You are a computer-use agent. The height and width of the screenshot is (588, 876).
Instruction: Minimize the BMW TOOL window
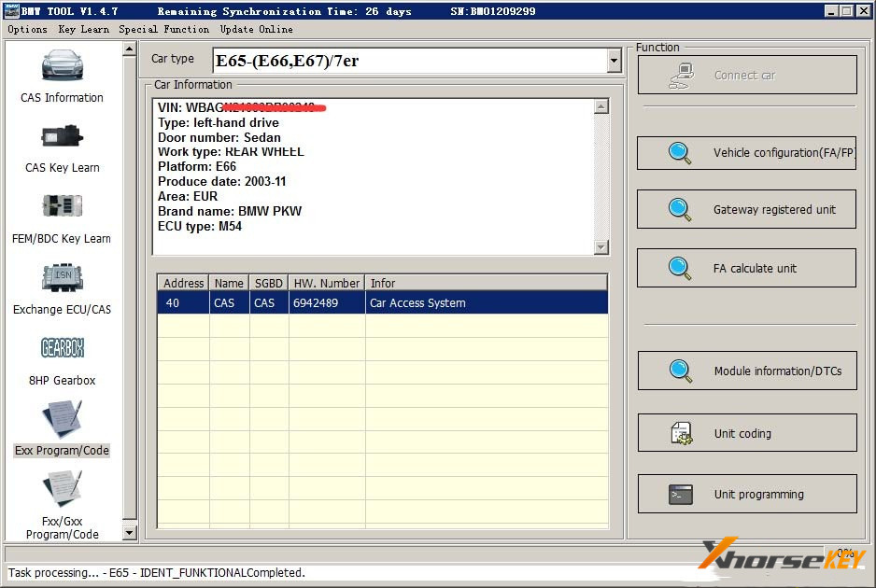click(831, 10)
